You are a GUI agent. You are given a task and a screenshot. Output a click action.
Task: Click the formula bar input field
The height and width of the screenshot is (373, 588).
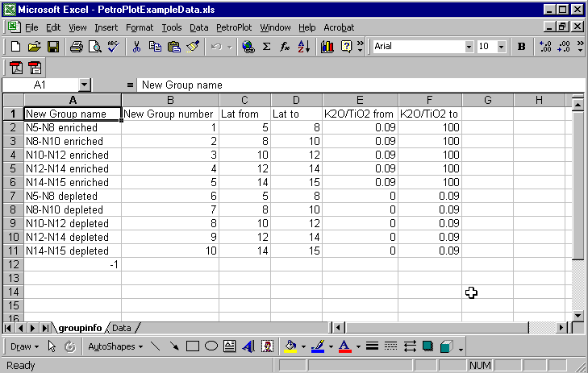click(x=359, y=85)
